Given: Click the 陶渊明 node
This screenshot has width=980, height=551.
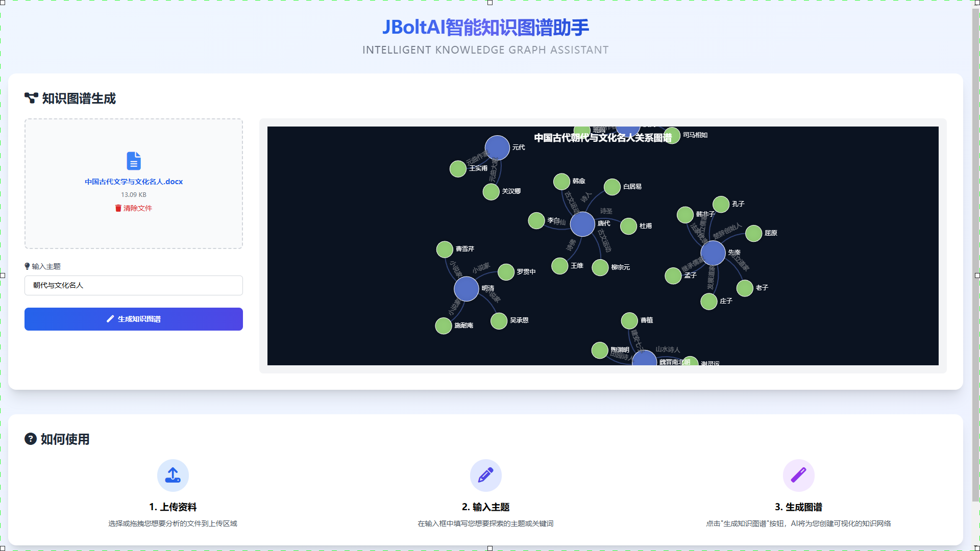Looking at the screenshot, I should [x=600, y=350].
